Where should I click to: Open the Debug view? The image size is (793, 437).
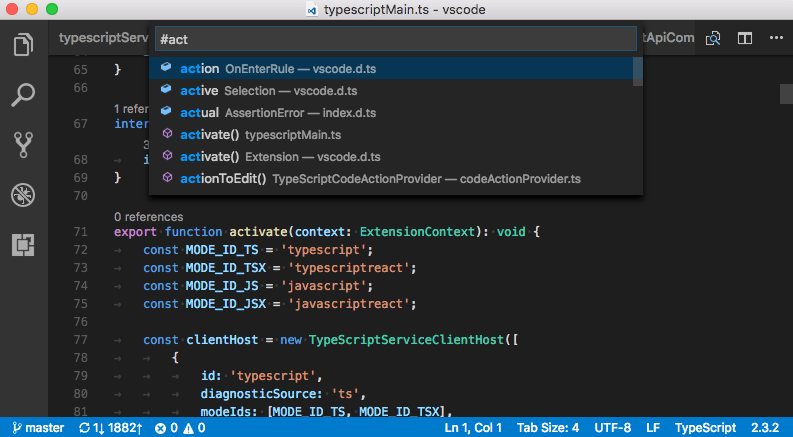[x=23, y=195]
